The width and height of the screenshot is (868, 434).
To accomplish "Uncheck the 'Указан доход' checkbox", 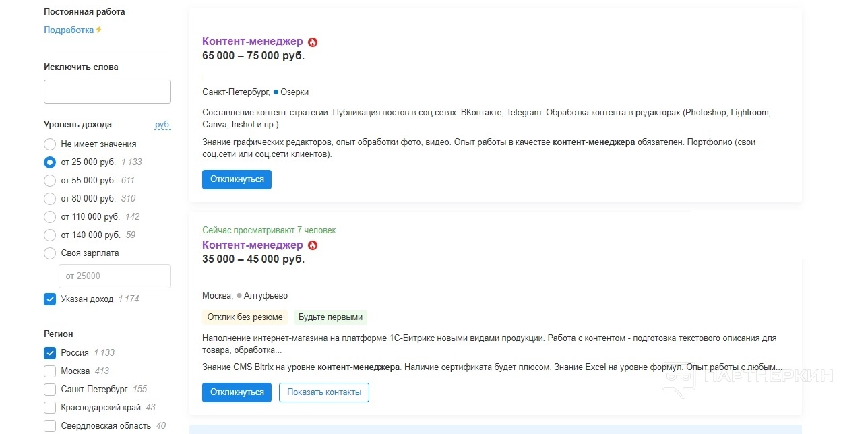I will pos(50,299).
